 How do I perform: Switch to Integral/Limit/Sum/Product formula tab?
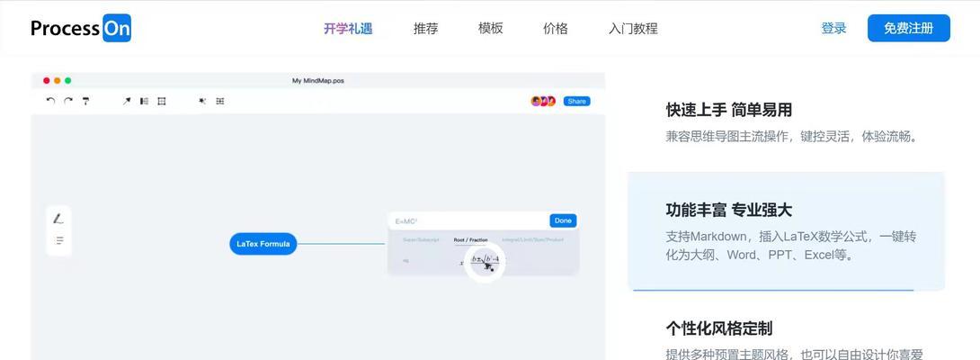point(532,239)
